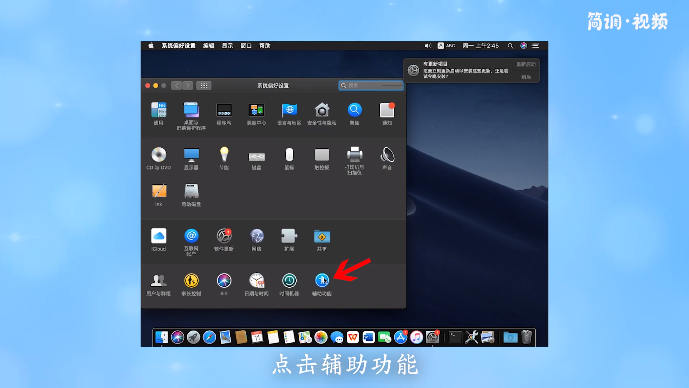Go forward with the right chevron button
Viewport: 689px width, 388px height.
188,85
